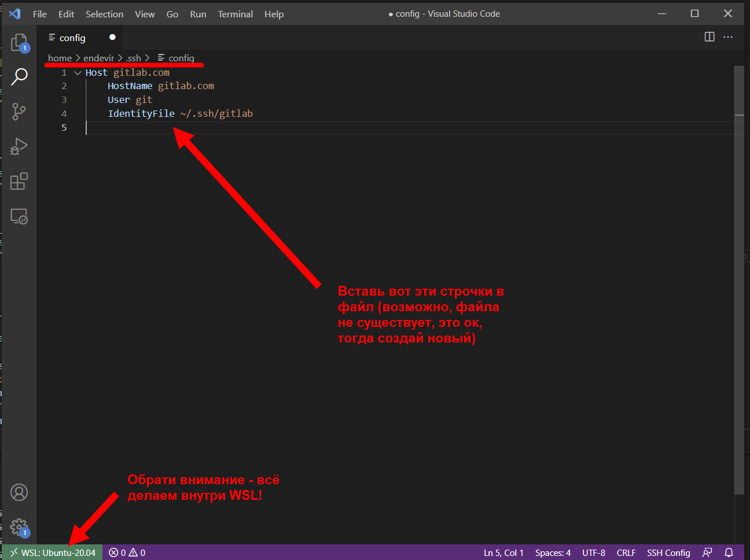
Task: Collapse the Host gitlab.com fold arrow
Action: (78, 73)
